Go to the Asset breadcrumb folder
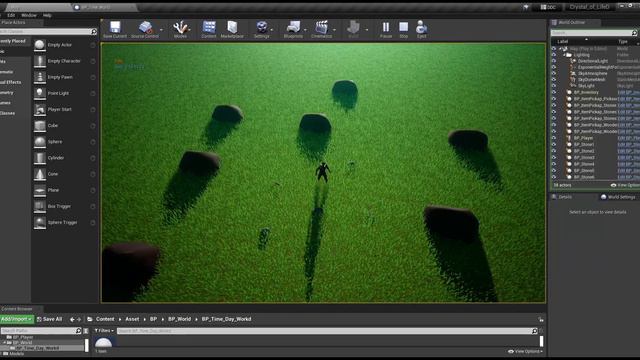This screenshot has width=640, height=360. point(132,319)
